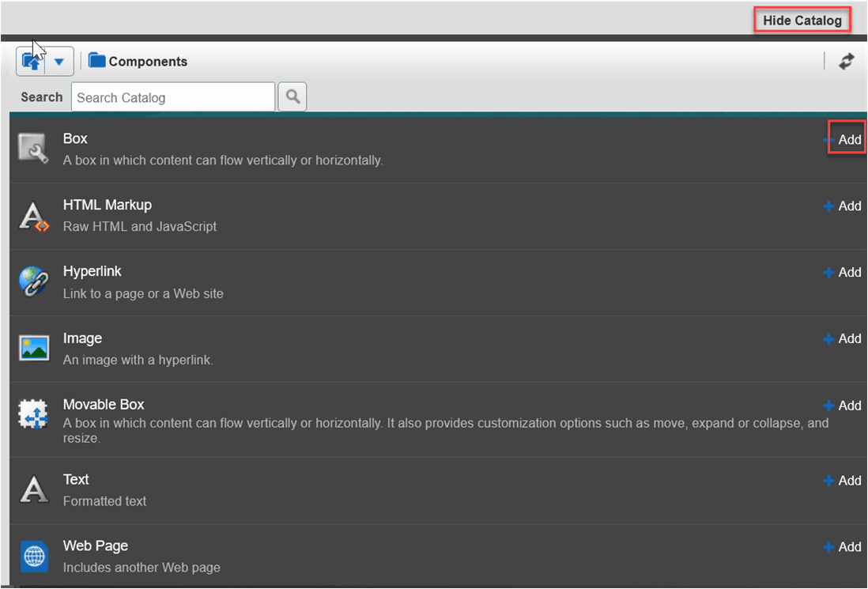The height and width of the screenshot is (589, 868).
Task: Add the HTML Markup component
Action: 847,206
